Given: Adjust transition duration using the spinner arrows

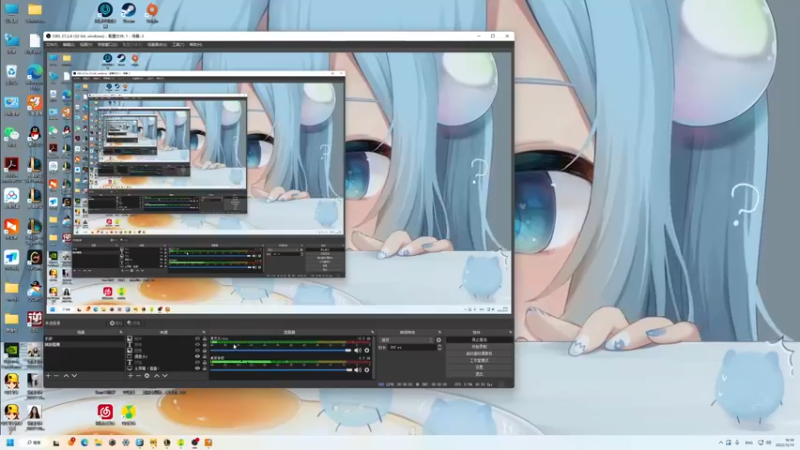Looking at the screenshot, I should [x=440, y=347].
